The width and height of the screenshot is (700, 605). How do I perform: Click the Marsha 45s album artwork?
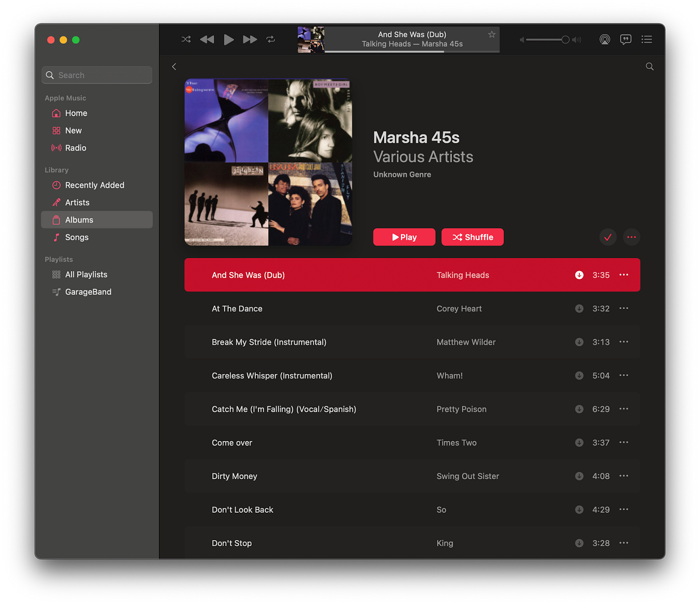[268, 162]
